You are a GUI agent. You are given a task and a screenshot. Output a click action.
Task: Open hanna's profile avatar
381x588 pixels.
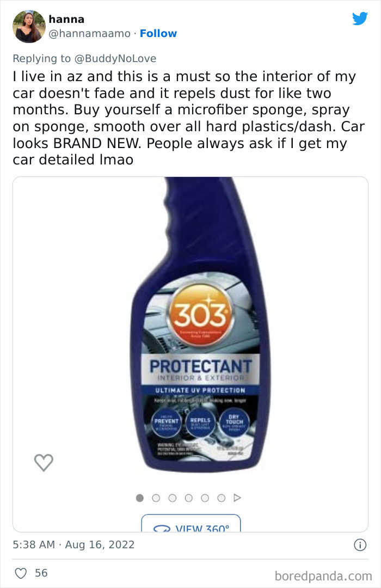coord(29,26)
